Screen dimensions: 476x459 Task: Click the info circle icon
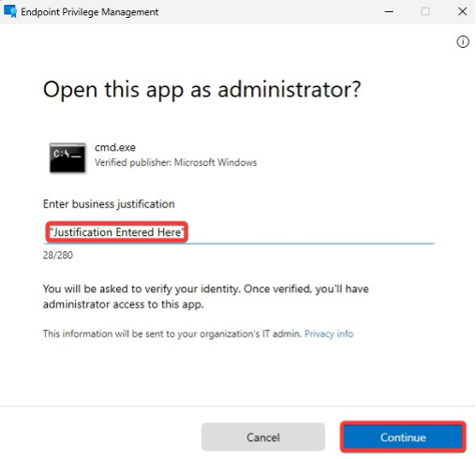tap(463, 41)
